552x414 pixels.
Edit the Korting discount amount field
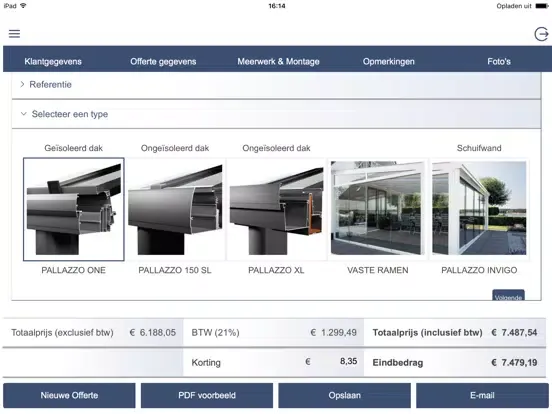334,362
